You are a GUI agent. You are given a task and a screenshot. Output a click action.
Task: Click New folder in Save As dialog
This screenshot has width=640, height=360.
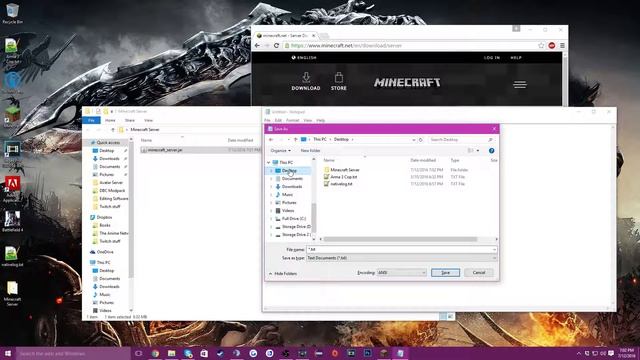pyautogui.click(x=311, y=151)
